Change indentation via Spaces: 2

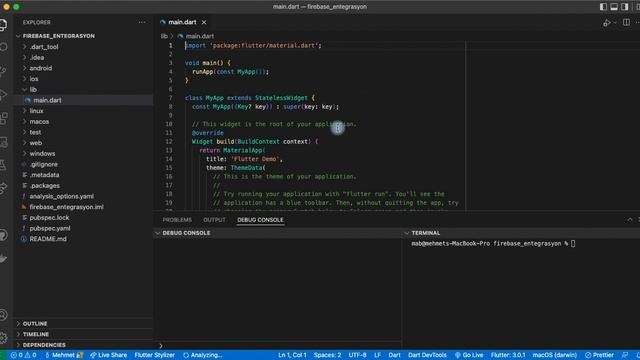327,355
